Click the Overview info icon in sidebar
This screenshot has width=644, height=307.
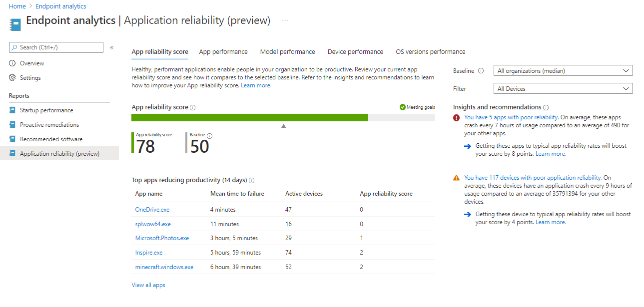point(12,63)
